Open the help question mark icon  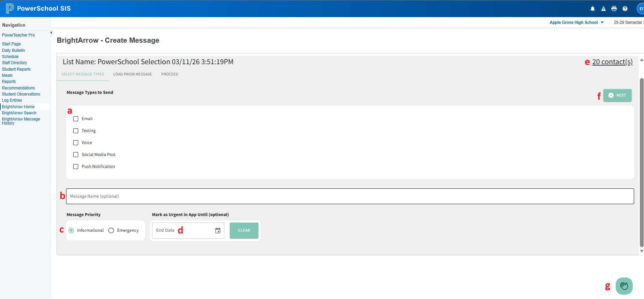coord(625,9)
